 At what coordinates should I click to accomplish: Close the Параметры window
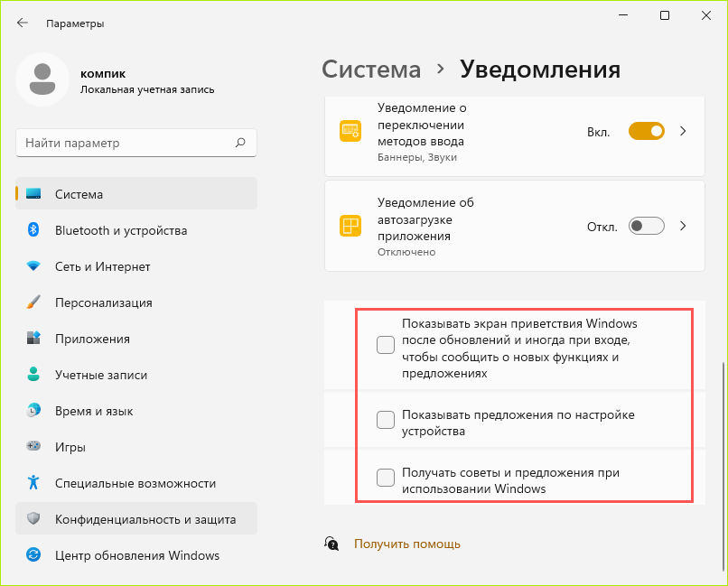[706, 15]
